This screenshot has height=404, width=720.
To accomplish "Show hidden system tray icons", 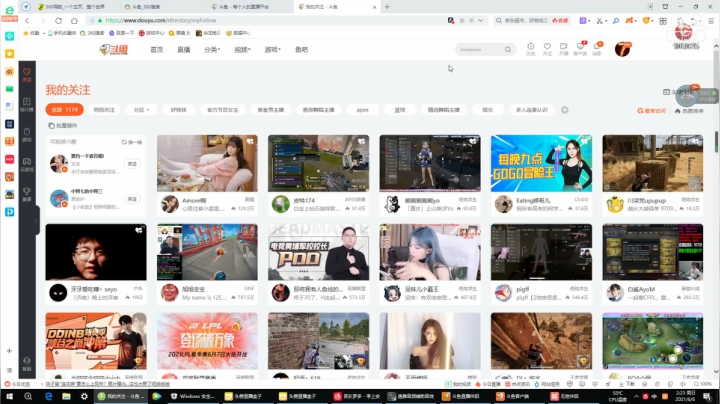I will [636, 396].
